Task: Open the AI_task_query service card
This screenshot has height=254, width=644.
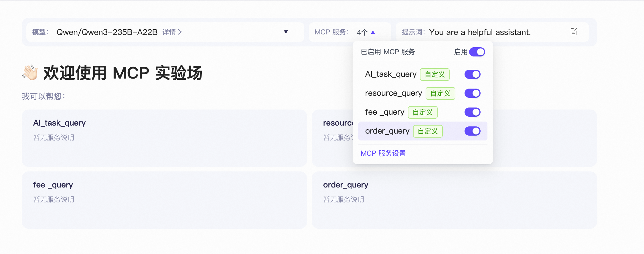Action: click(x=164, y=138)
